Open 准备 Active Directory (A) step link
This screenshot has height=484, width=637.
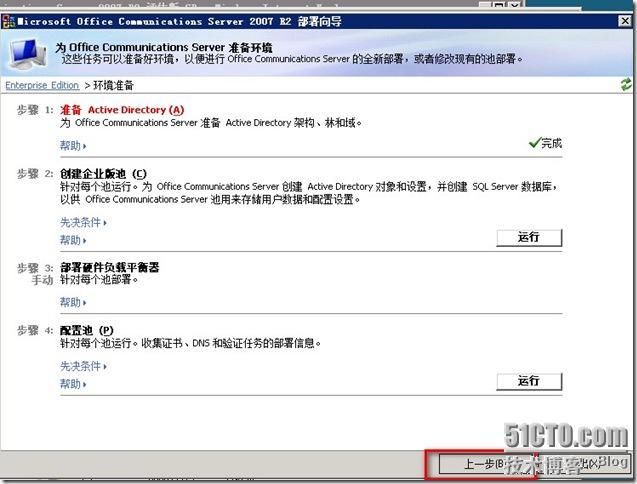point(122,110)
